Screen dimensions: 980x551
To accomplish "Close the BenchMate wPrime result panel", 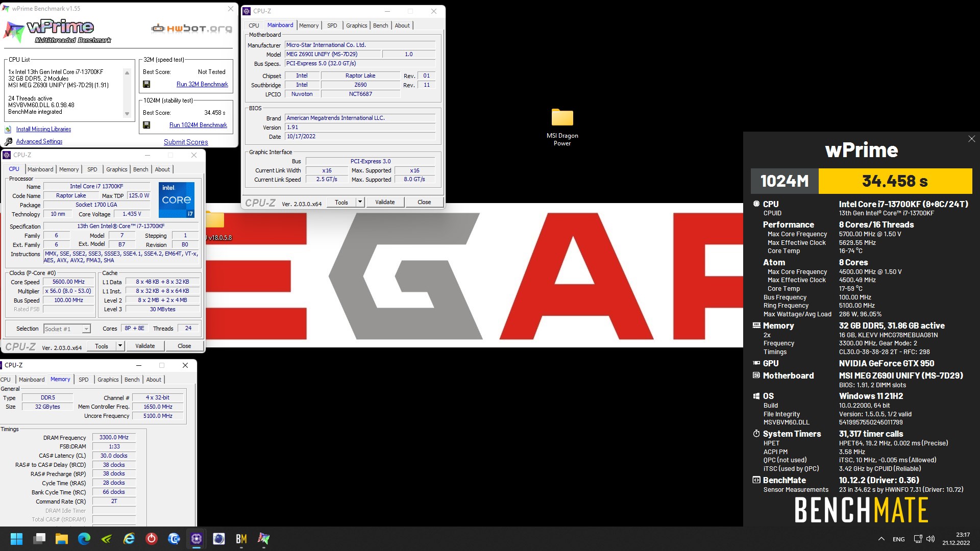I will pos(972,139).
